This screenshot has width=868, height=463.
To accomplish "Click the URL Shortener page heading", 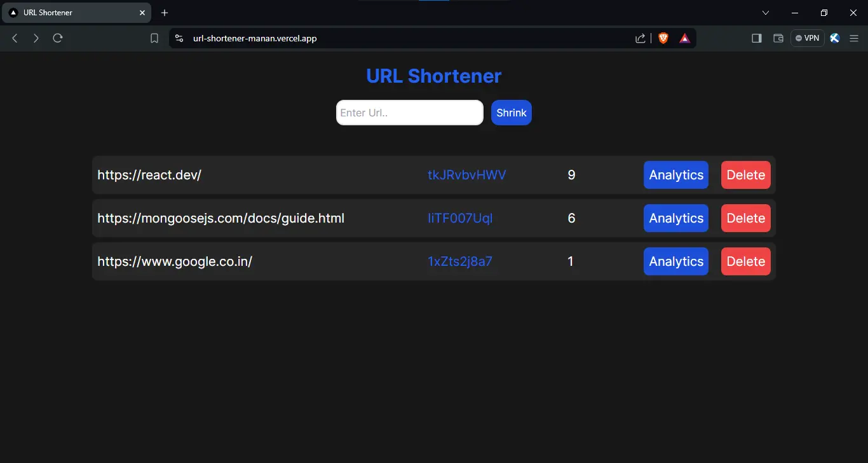I will 434,76.
